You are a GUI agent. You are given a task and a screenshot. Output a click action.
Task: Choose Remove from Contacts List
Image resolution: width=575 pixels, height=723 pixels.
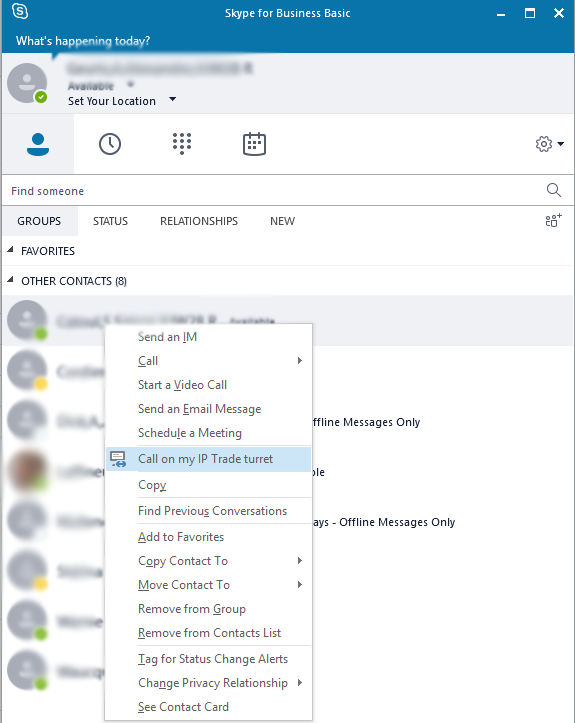[x=208, y=633]
